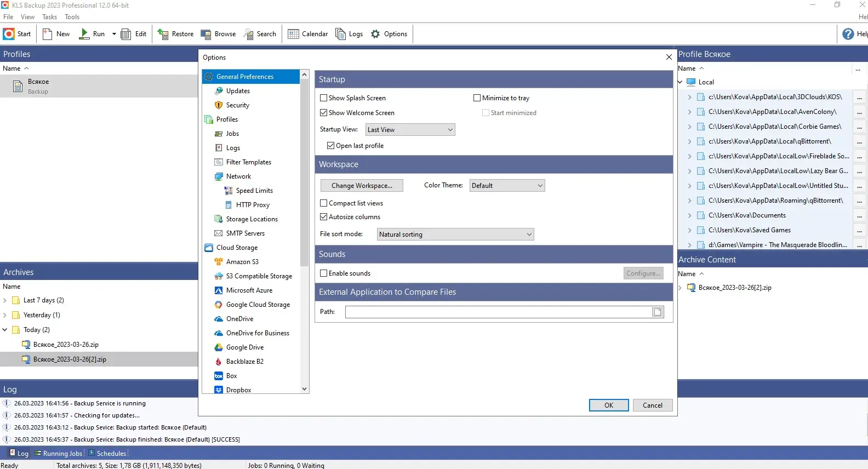
Task: Expand Yesterday archive group
Action: pos(5,315)
